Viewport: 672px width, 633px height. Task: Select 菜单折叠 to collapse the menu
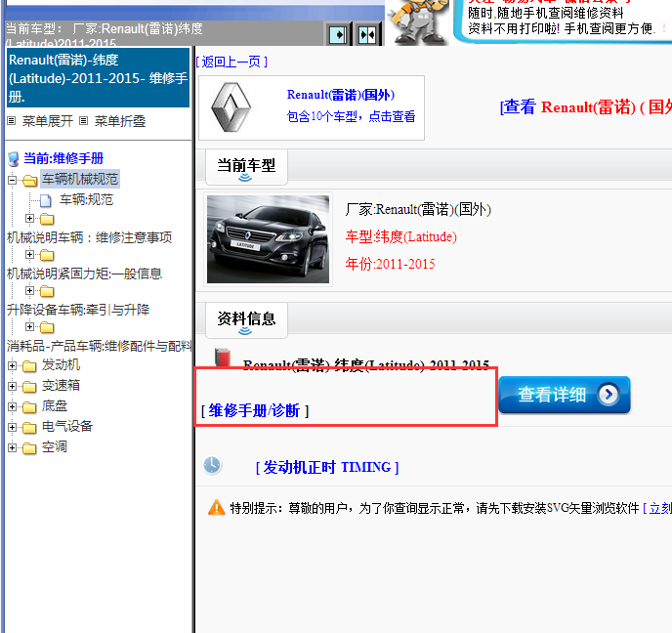[x=120, y=121]
